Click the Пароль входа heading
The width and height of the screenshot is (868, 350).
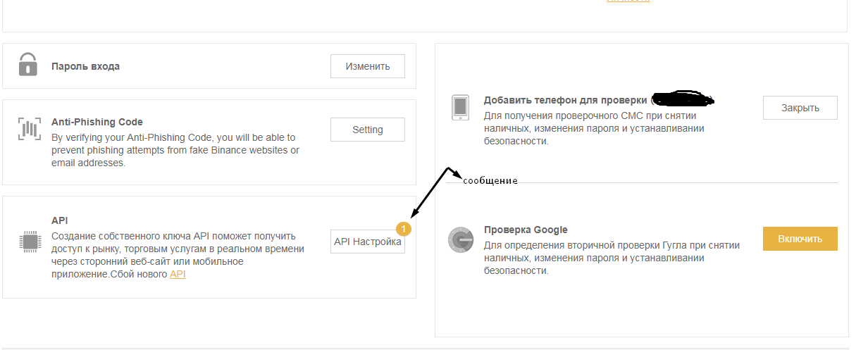point(85,66)
